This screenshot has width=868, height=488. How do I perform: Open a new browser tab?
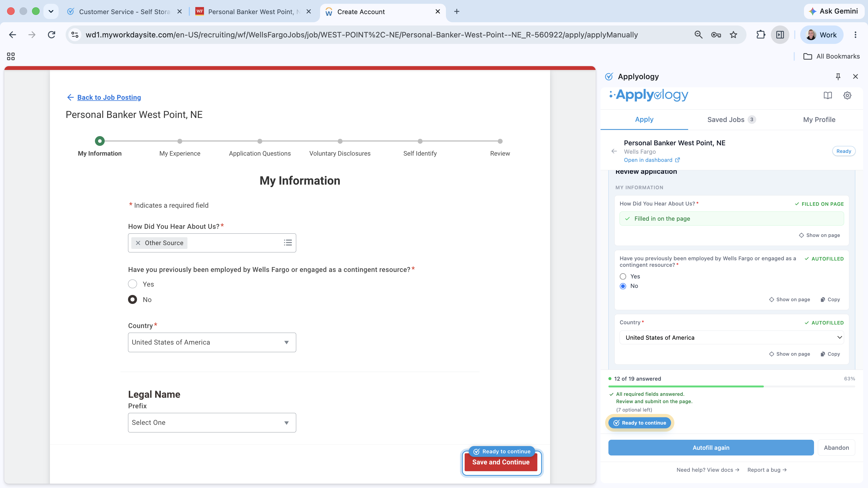tap(457, 11)
